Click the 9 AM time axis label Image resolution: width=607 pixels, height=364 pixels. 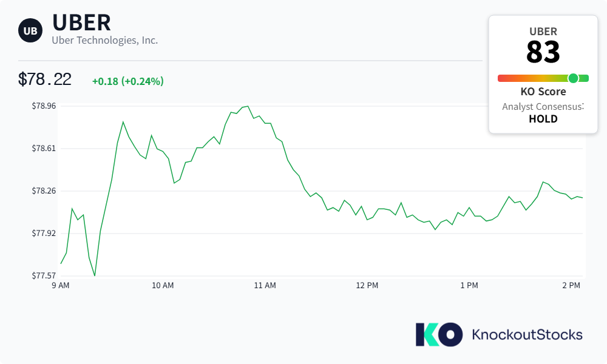point(61,286)
